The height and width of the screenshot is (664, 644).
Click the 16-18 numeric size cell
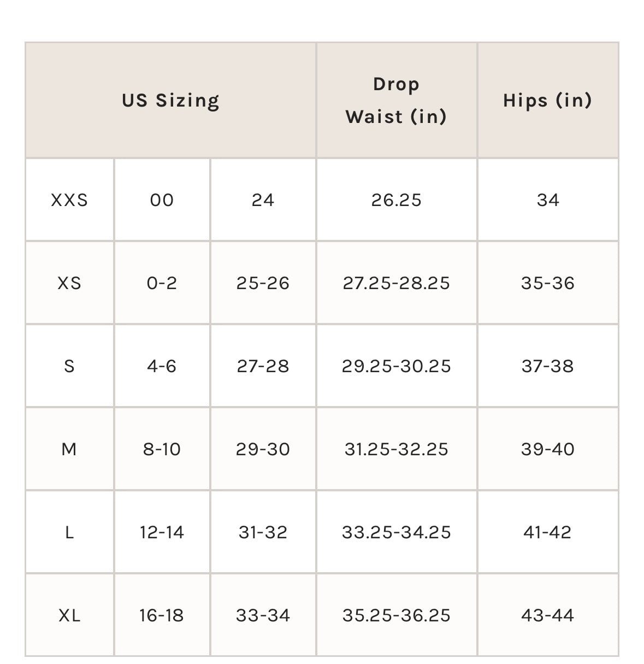(162, 615)
